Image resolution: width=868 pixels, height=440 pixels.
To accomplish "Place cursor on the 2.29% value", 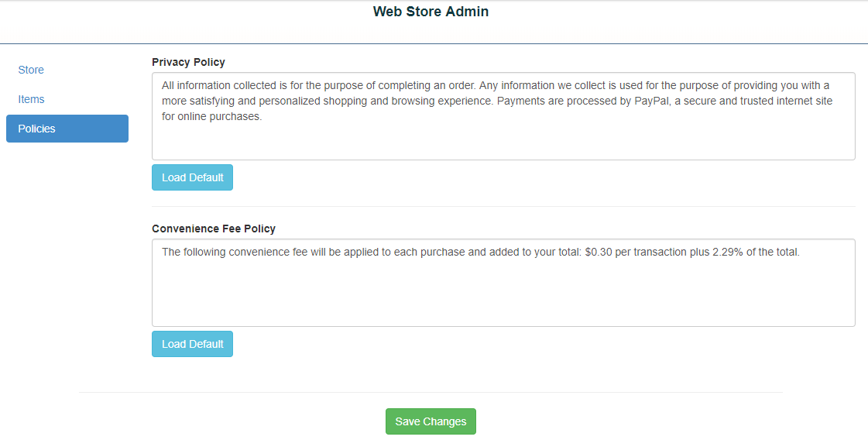I will point(726,252).
